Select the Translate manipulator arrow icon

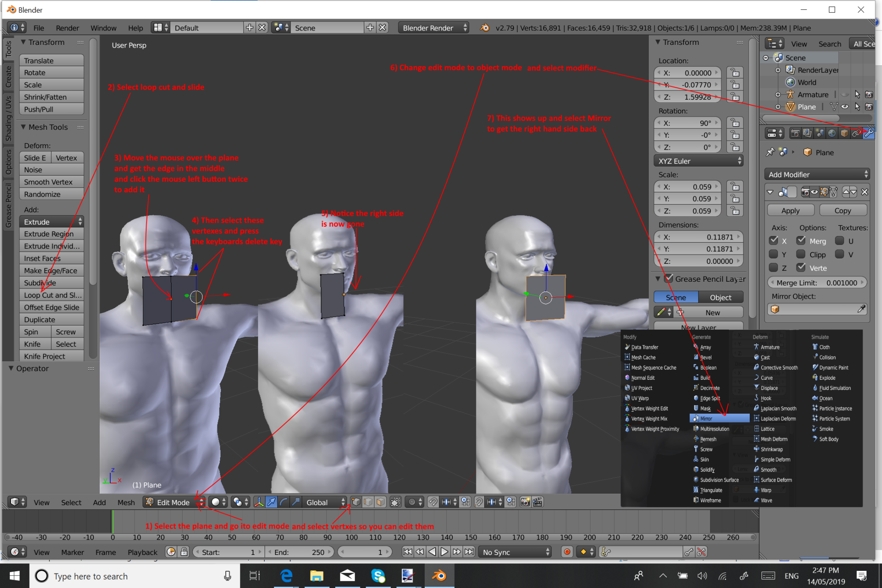point(271,502)
